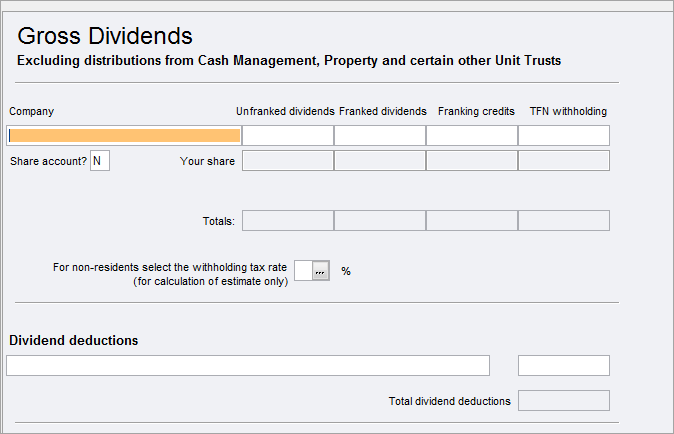Image resolution: width=674 pixels, height=434 pixels.
Task: Click the Totals Franking credits box
Action: pos(472,221)
